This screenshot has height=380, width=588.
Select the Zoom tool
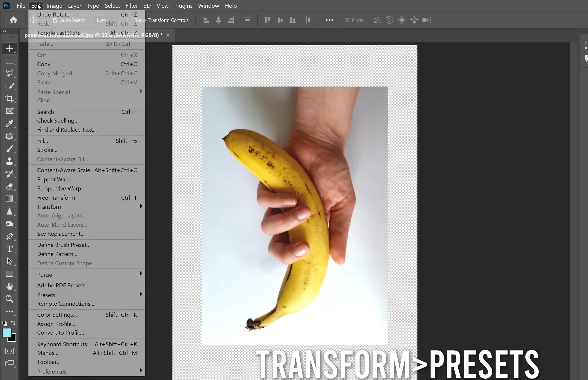[9, 299]
